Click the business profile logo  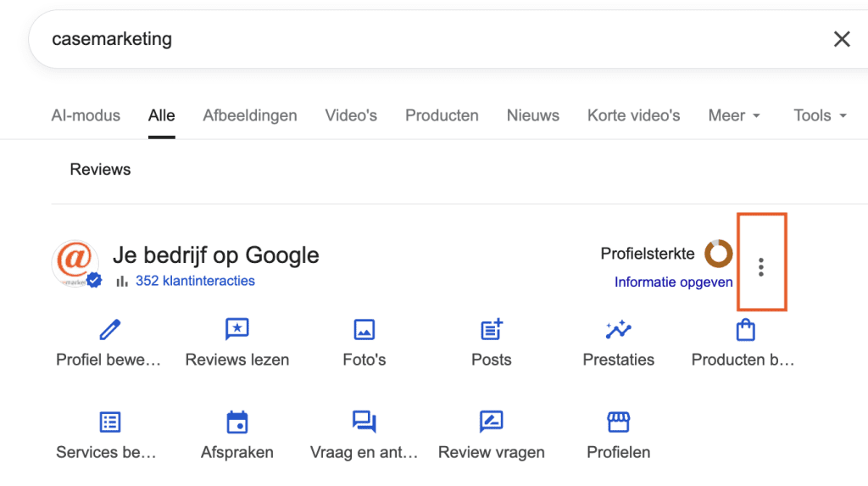75,263
